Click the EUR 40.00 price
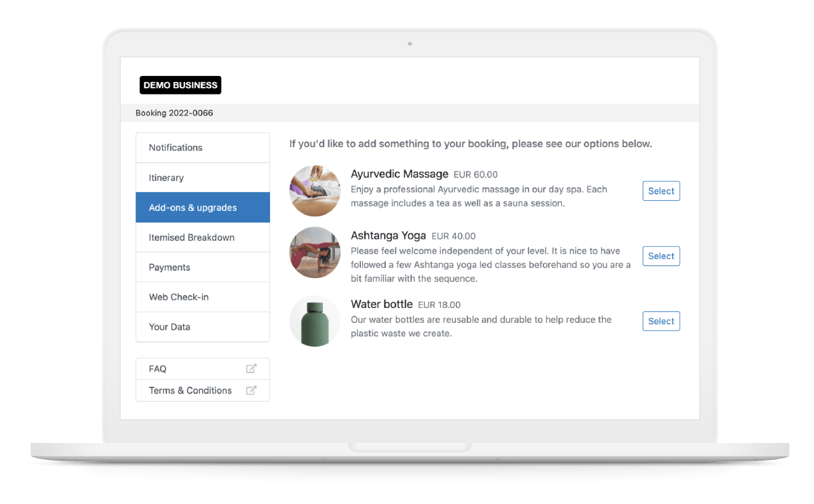Image resolution: width=814 pixels, height=504 pixels. pos(454,237)
